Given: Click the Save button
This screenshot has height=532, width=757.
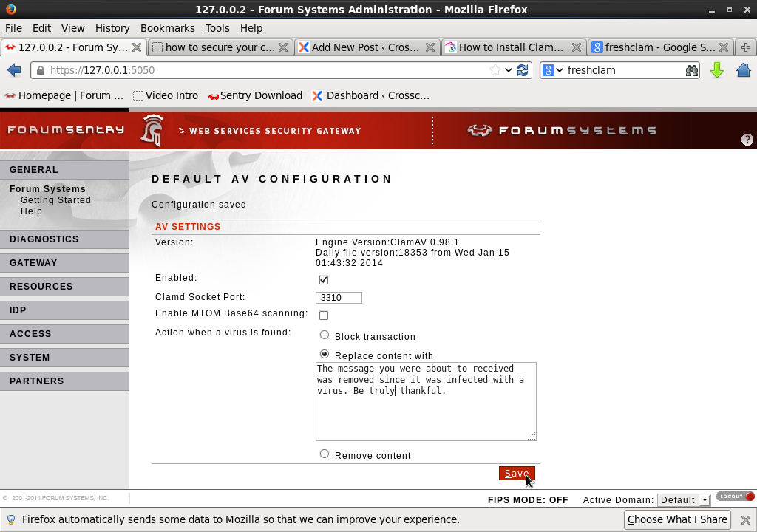Looking at the screenshot, I should pos(517,474).
